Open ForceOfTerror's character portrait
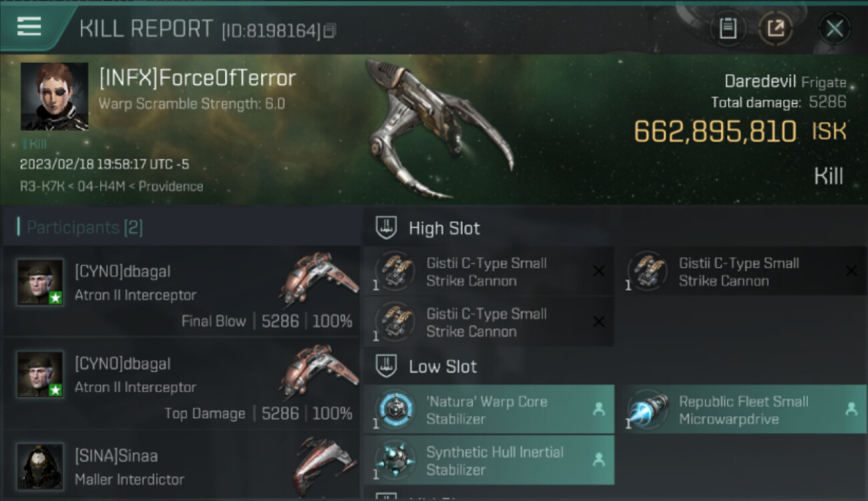 point(55,96)
